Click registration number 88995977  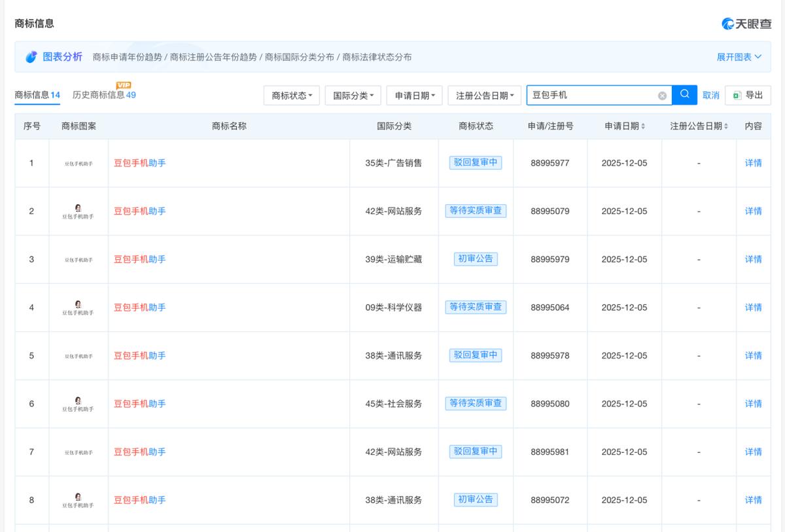(550, 163)
